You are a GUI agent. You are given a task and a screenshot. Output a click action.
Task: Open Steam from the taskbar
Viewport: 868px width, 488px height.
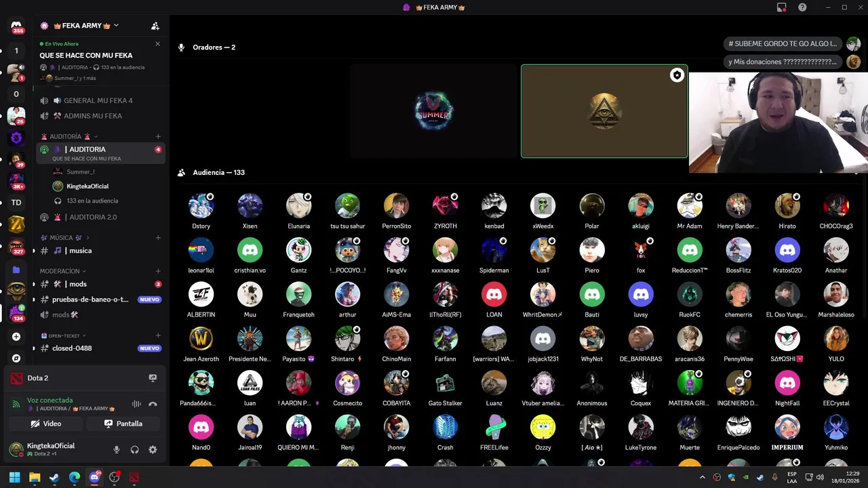click(x=54, y=477)
